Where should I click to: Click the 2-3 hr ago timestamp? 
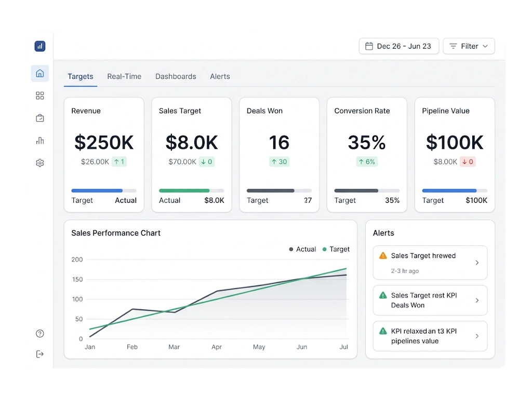405,271
